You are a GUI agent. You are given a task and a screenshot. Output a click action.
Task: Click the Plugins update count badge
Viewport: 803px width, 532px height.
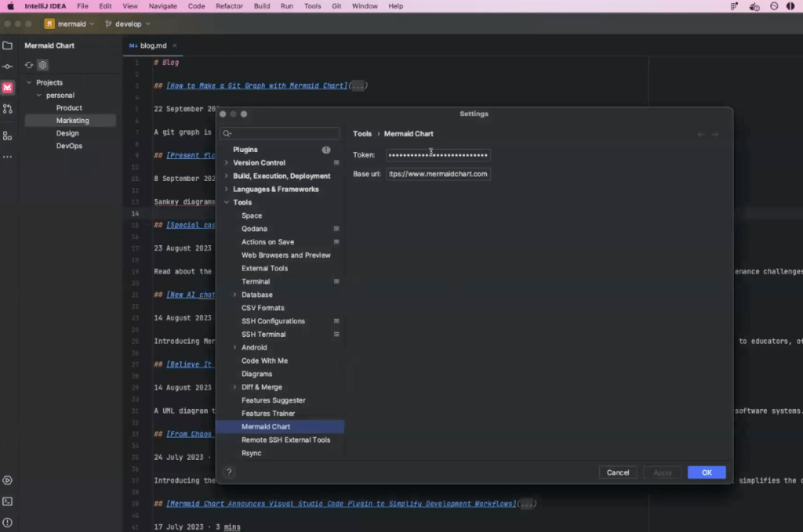click(x=325, y=150)
